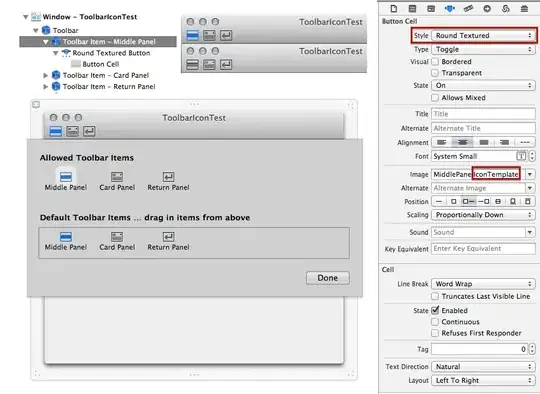The height and width of the screenshot is (394, 540).
Task: Set Alignment to right-aligned
Action: click(505, 142)
